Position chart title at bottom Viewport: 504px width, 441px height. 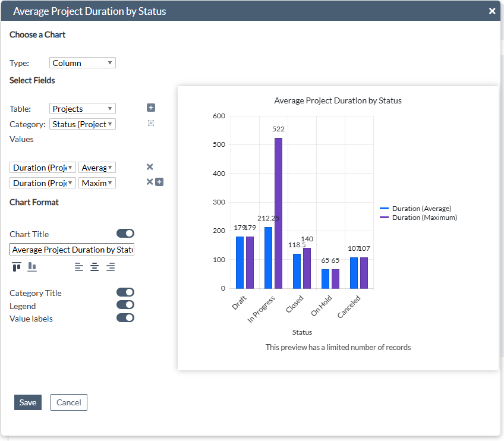point(32,267)
